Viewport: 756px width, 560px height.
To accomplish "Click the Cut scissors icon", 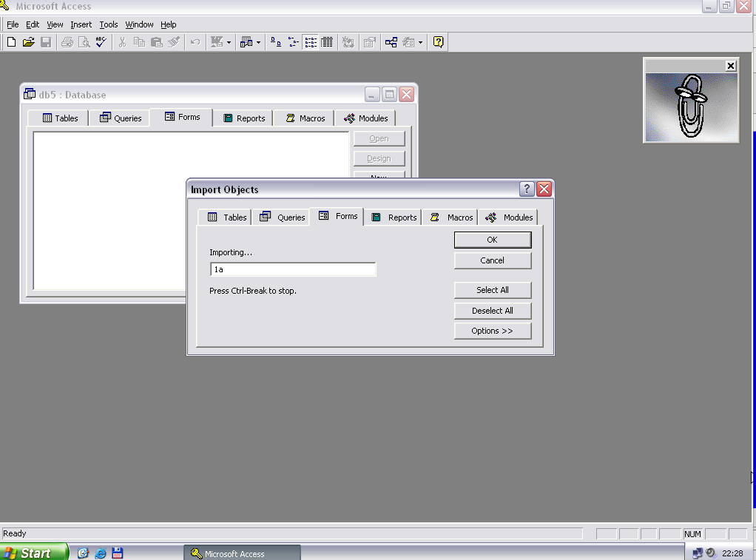I will click(x=122, y=42).
